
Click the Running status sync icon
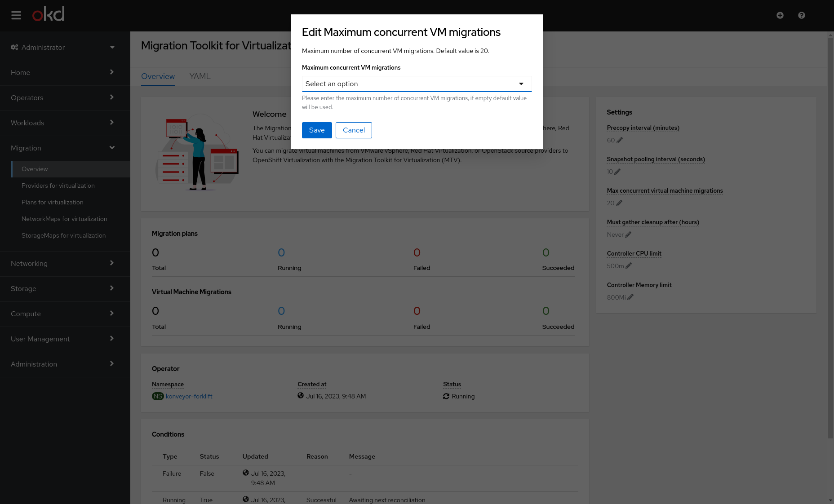(x=446, y=396)
